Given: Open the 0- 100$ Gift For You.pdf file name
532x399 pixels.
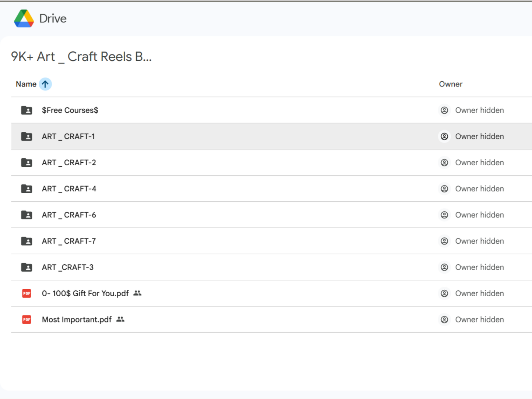Looking at the screenshot, I should [x=85, y=293].
